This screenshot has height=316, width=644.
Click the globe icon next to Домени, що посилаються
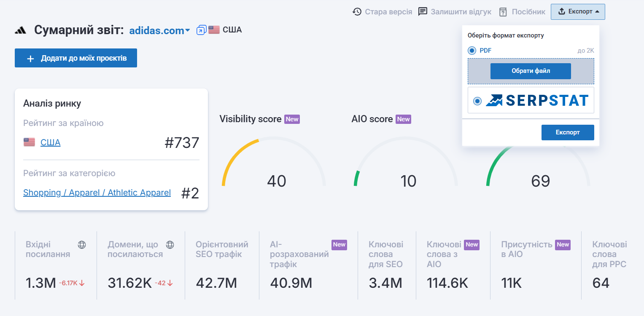[170, 245]
